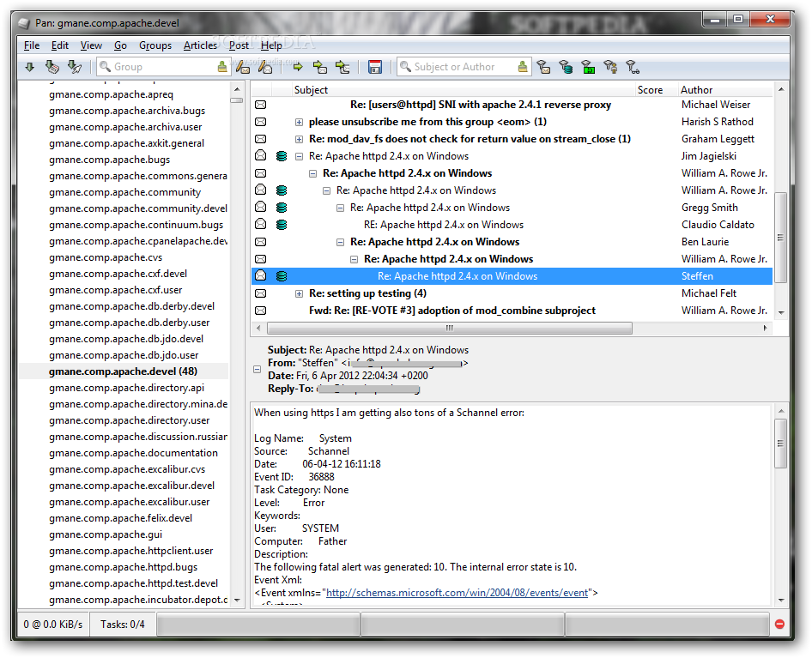Toggle match only my articles filter
Viewport: 812px width, 658px height.
click(x=610, y=67)
